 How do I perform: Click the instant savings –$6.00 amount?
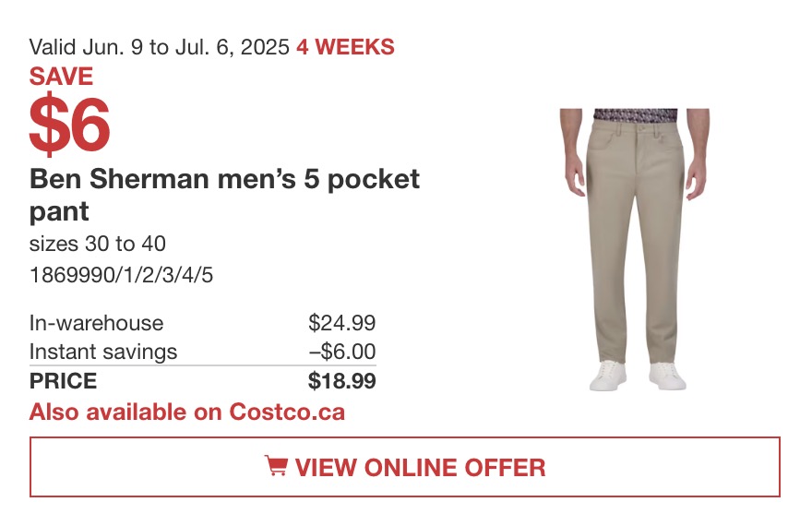(342, 352)
